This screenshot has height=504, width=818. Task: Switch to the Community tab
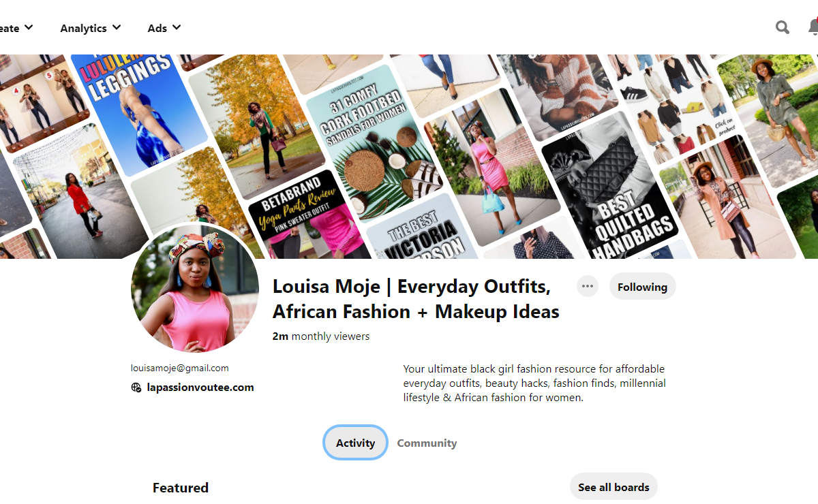(x=427, y=443)
